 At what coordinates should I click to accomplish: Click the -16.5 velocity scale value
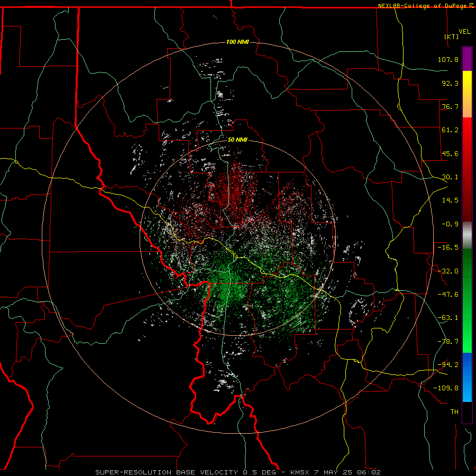point(448,248)
